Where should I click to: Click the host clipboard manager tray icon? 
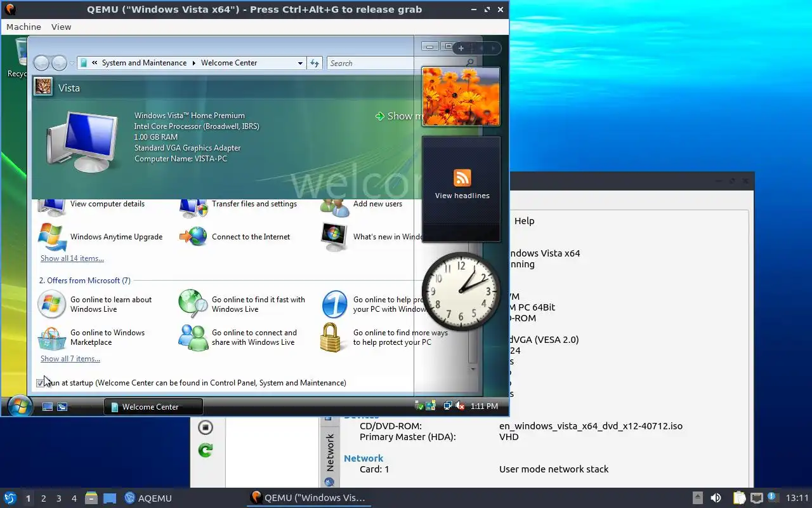[739, 498]
